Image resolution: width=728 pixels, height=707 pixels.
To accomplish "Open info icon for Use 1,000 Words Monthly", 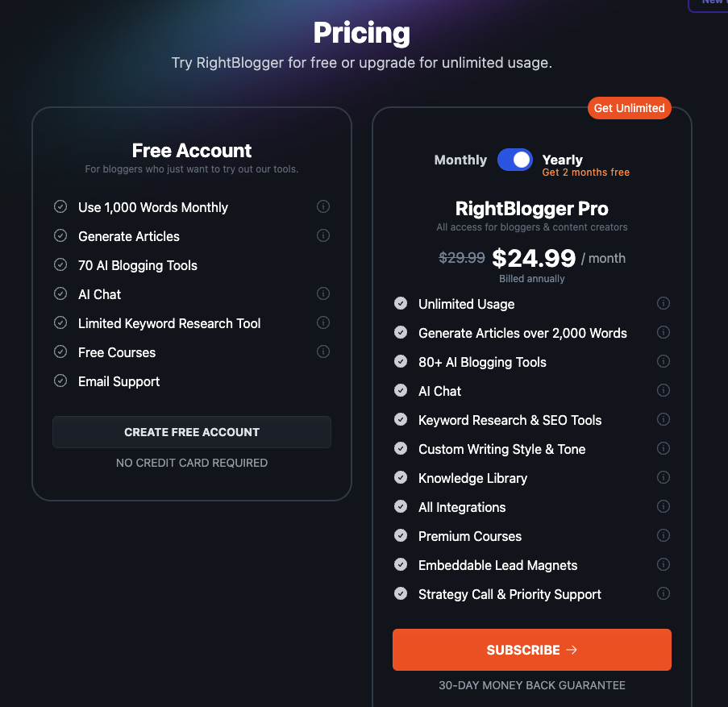I will pos(323,206).
